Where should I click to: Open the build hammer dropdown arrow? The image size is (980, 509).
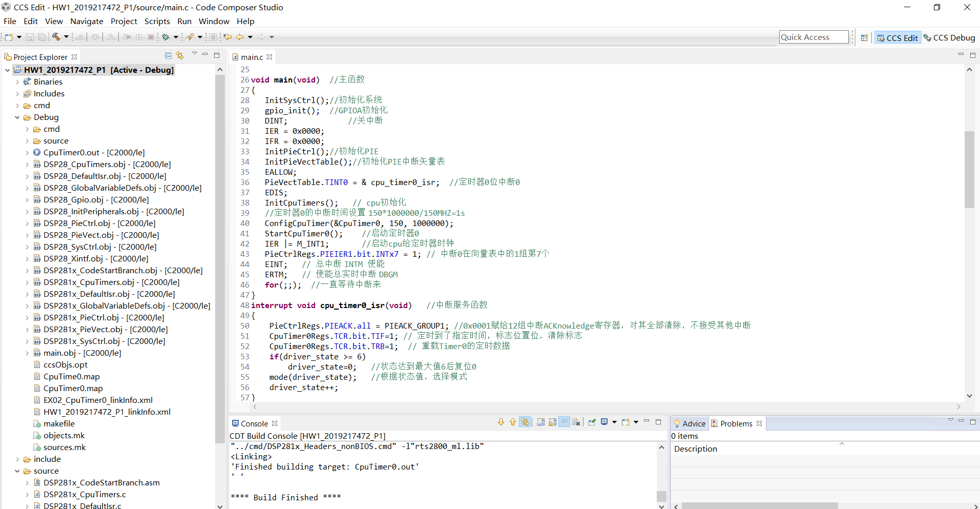[x=66, y=37]
